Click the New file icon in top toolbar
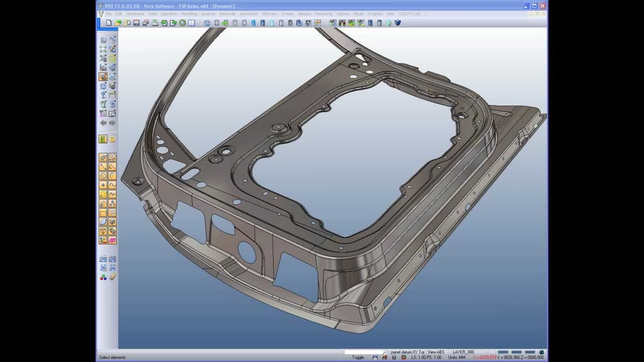 109,23
